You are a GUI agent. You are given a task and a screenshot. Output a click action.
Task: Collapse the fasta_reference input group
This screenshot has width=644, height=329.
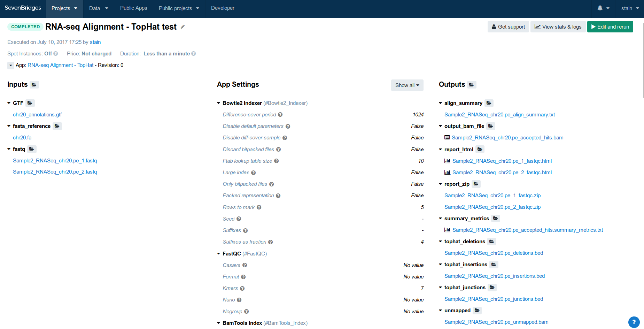point(9,126)
